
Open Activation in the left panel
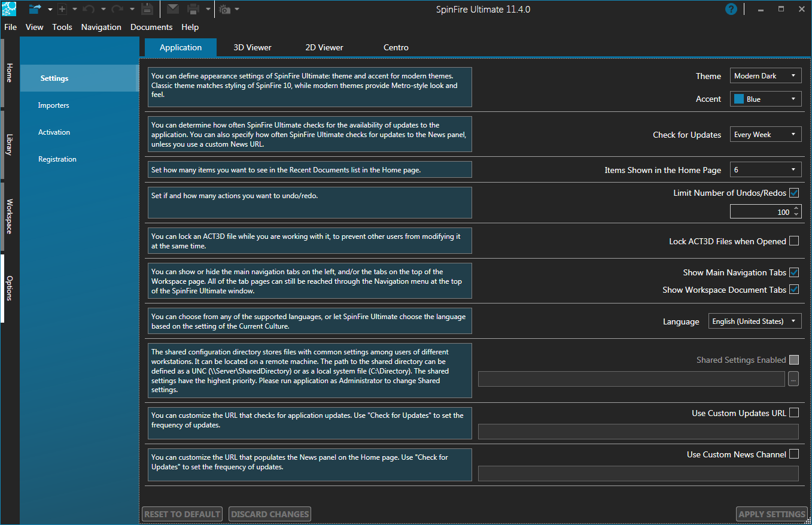click(x=80, y=132)
